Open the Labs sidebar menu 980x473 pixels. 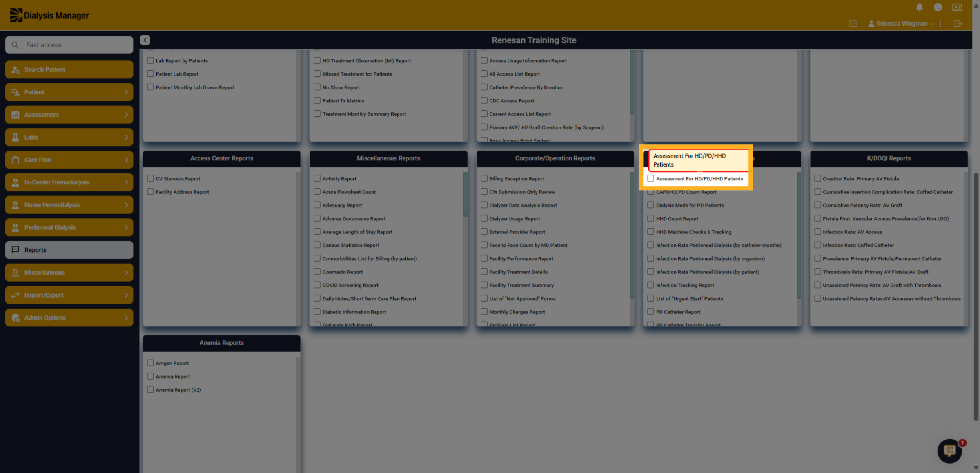(69, 137)
